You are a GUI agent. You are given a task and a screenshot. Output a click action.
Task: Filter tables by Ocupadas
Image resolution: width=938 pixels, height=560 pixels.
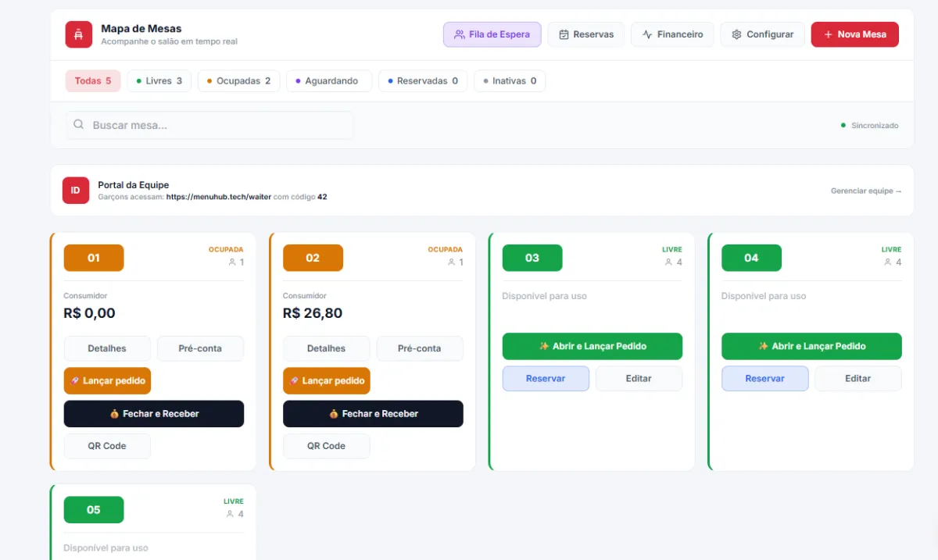(238, 81)
